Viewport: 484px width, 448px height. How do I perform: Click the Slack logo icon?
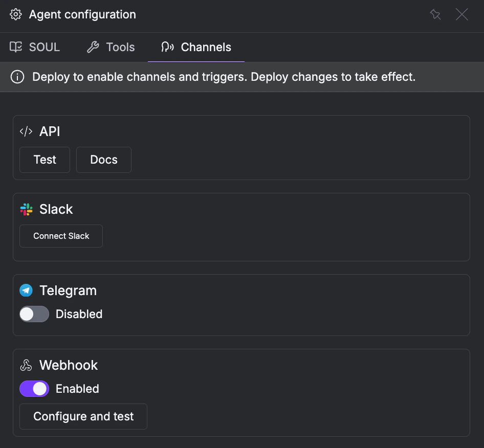pos(26,209)
